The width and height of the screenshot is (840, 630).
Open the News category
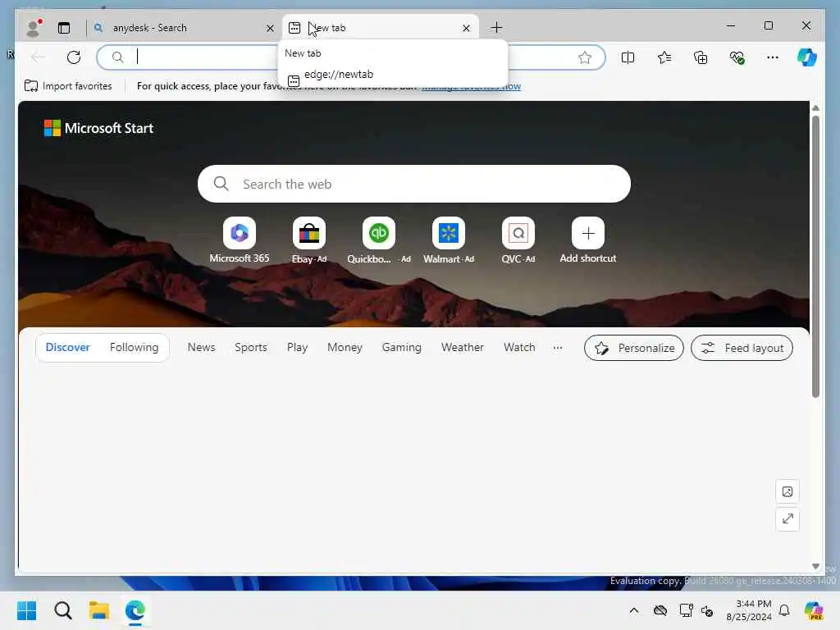tap(202, 347)
